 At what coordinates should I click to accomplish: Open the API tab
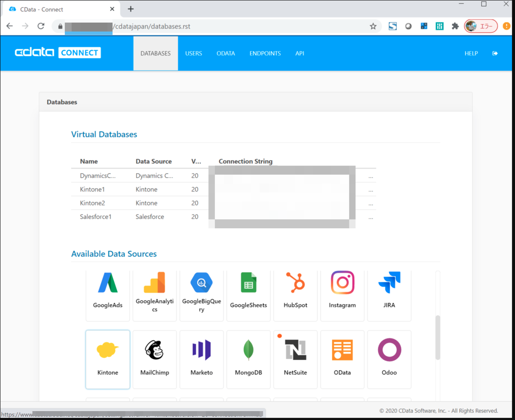tap(300, 54)
